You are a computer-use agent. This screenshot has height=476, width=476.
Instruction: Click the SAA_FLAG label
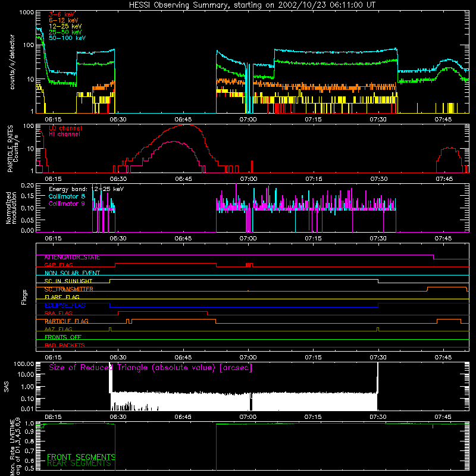pos(58,314)
